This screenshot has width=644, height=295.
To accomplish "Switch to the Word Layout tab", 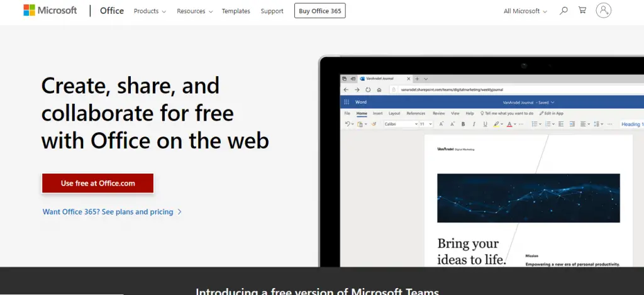I will [394, 113].
